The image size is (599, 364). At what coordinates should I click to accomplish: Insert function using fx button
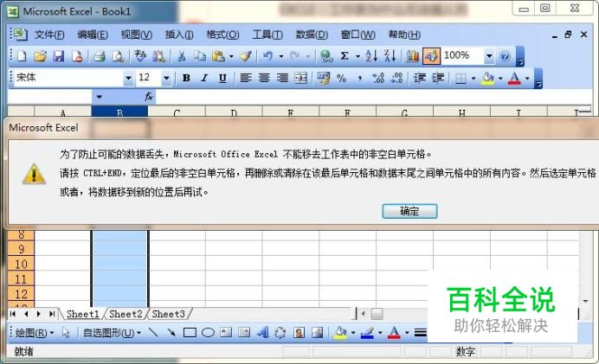pos(149,97)
